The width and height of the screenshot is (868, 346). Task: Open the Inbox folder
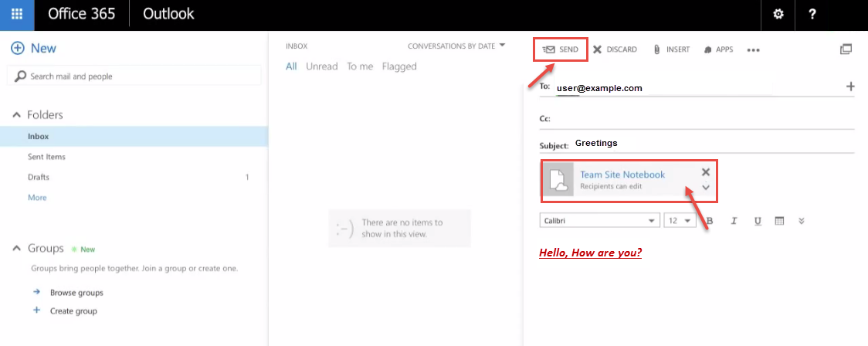(x=134, y=136)
